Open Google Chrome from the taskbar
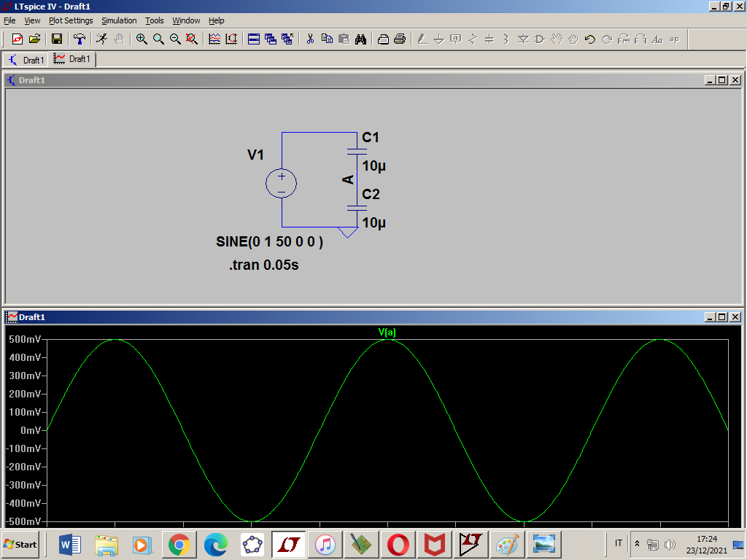This screenshot has height=560, width=747. [x=179, y=545]
